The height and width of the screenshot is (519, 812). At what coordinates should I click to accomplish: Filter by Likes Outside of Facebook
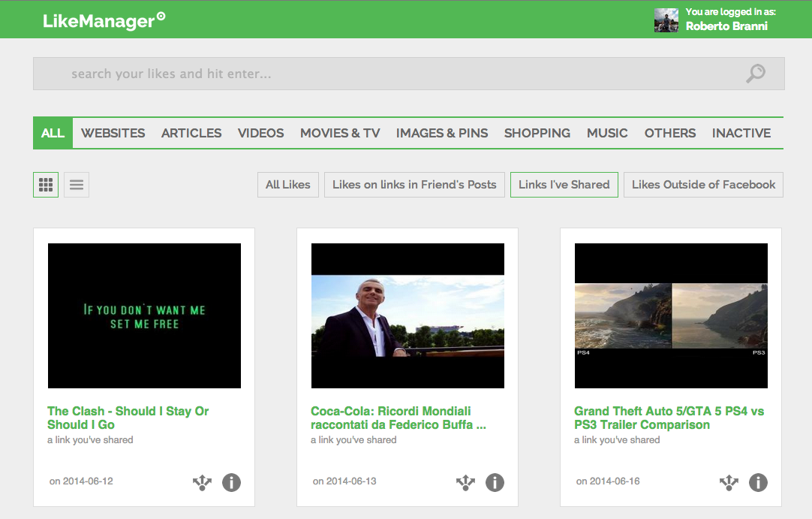[x=703, y=185]
